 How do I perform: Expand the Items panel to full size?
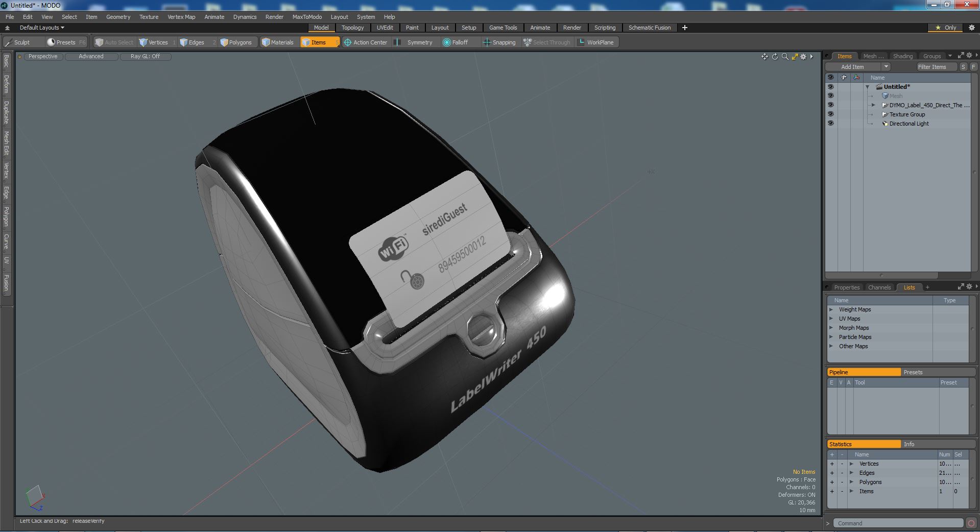pos(961,56)
